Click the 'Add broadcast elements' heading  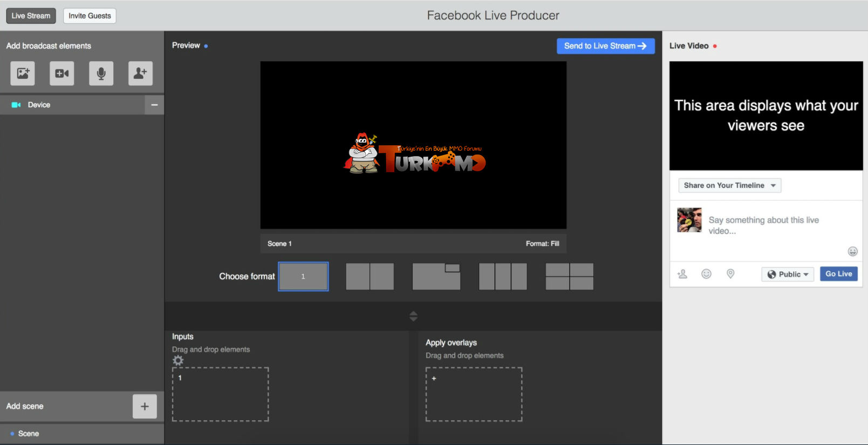click(x=49, y=46)
